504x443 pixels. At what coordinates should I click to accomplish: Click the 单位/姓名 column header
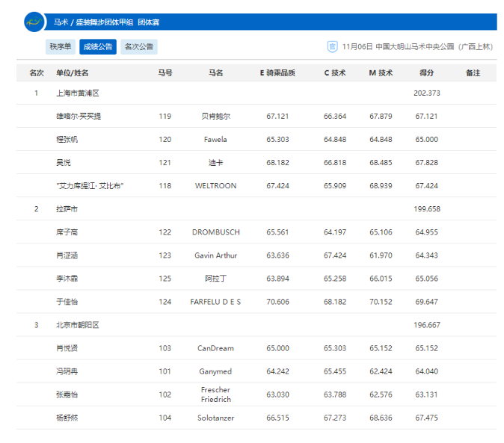pyautogui.click(x=72, y=73)
